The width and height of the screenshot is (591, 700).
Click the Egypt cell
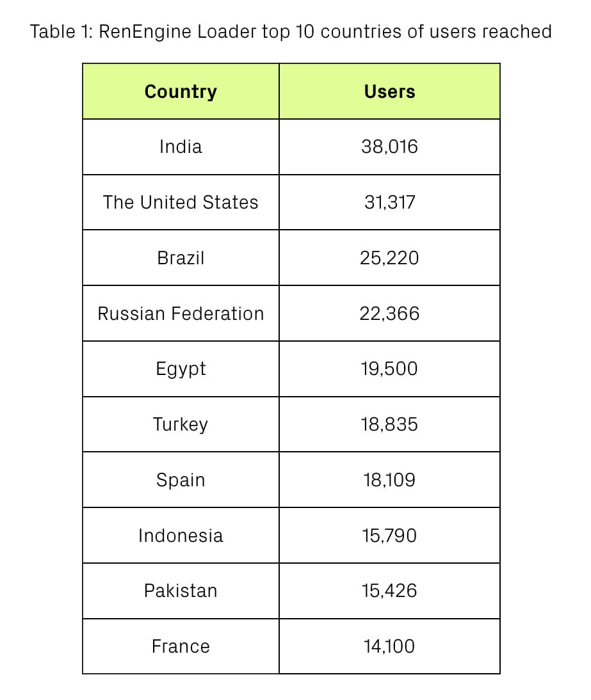181,369
